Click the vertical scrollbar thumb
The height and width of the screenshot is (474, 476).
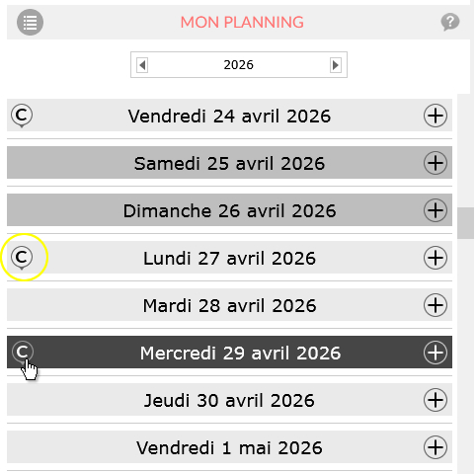coord(465,223)
